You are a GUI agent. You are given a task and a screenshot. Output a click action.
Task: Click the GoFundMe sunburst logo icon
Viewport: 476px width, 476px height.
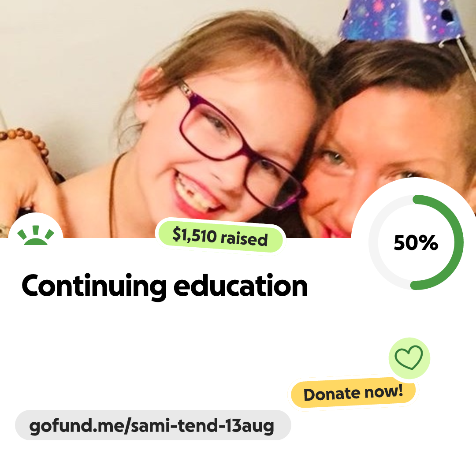tap(36, 235)
